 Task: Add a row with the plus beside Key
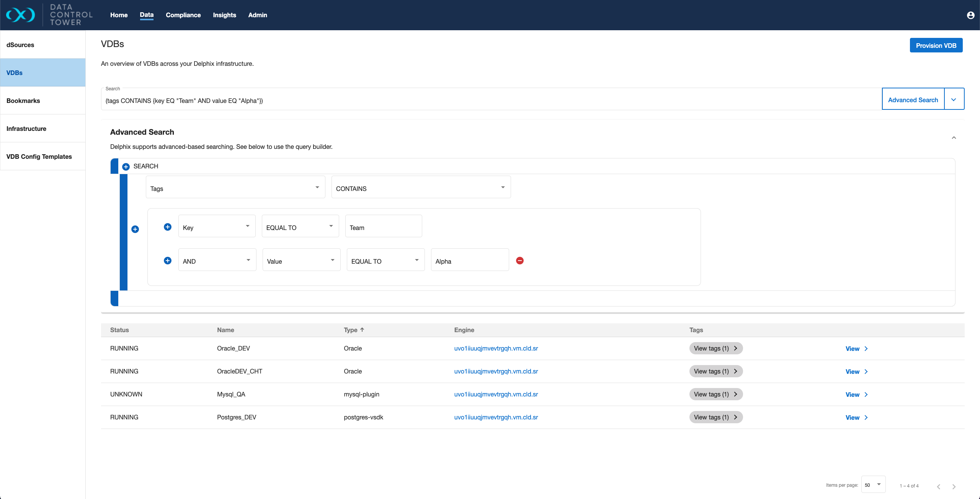(x=168, y=227)
